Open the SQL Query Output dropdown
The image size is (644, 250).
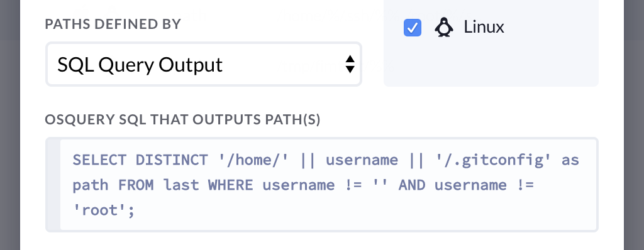point(204,65)
